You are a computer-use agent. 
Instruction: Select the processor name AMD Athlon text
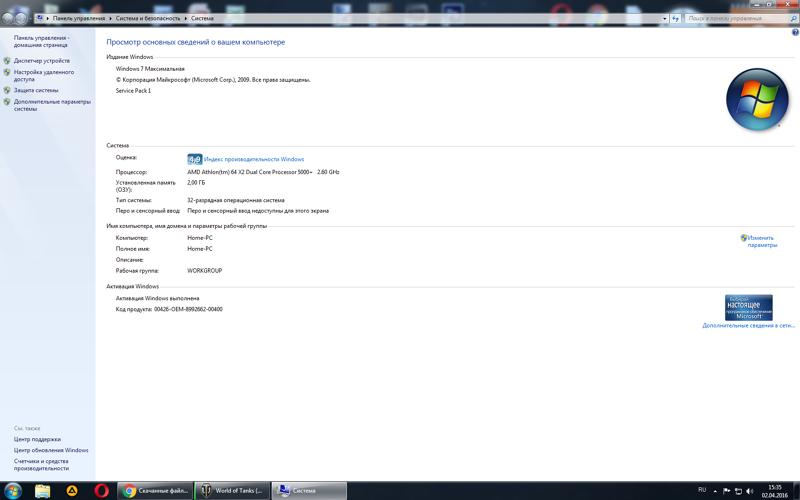[263, 172]
